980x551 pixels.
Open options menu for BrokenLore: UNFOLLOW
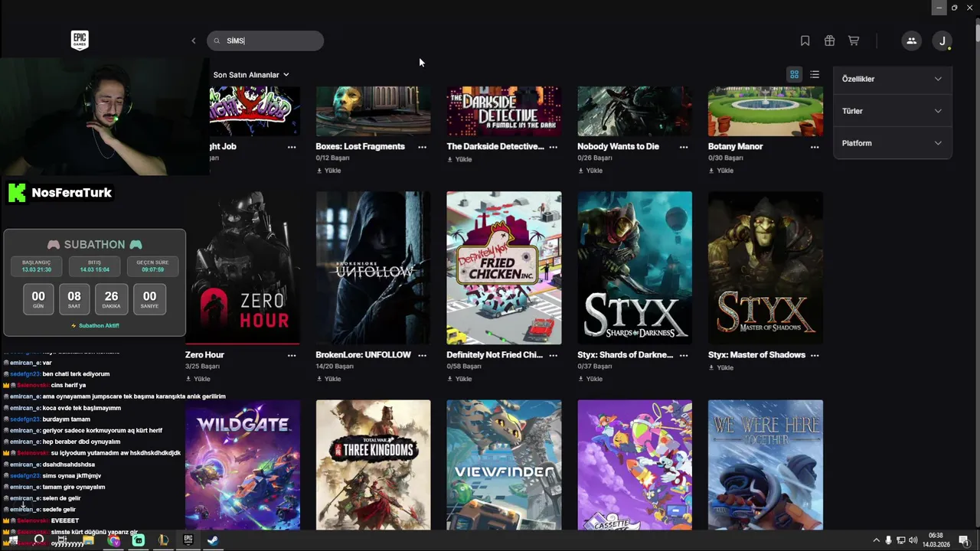click(x=422, y=355)
